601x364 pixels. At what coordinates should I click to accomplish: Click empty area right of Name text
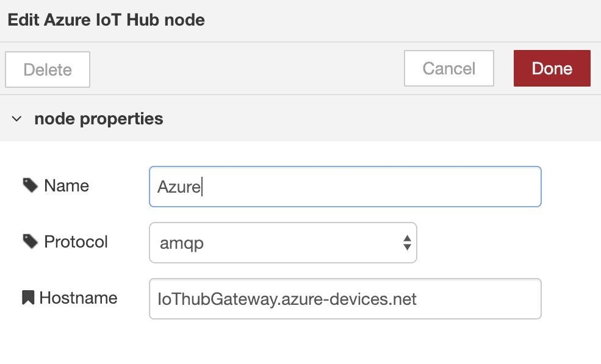pyautogui.click(x=372, y=187)
